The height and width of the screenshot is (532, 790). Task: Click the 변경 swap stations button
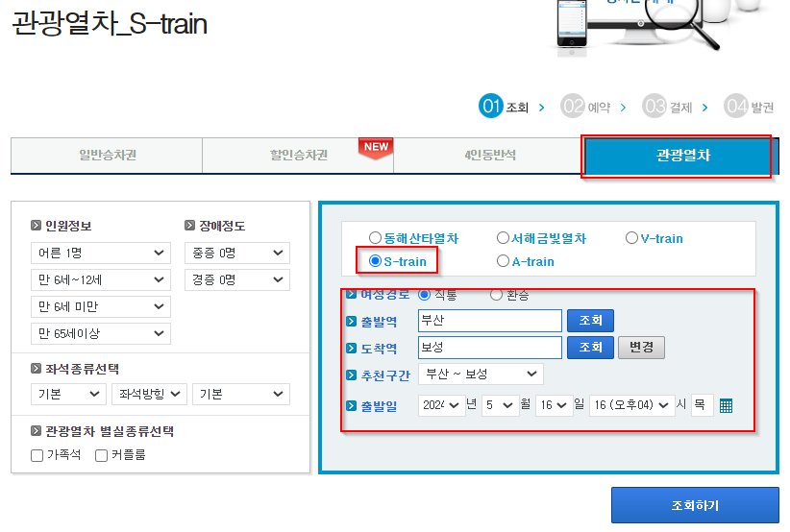[x=641, y=348]
